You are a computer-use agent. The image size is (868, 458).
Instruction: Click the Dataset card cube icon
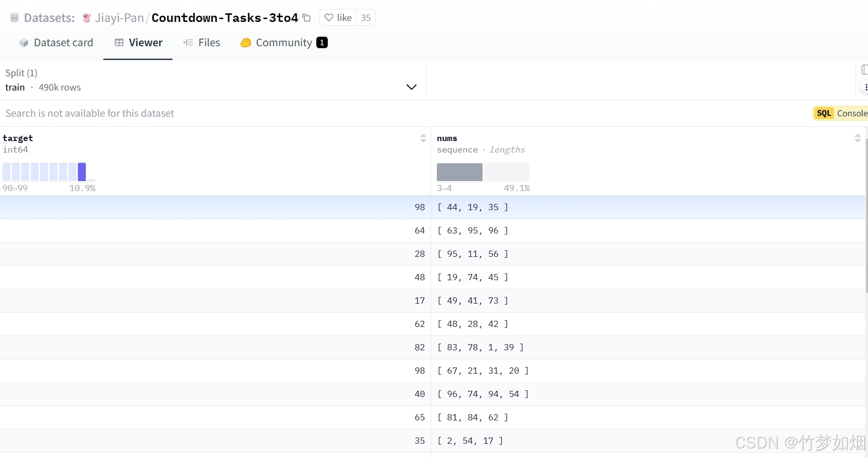tap(24, 42)
